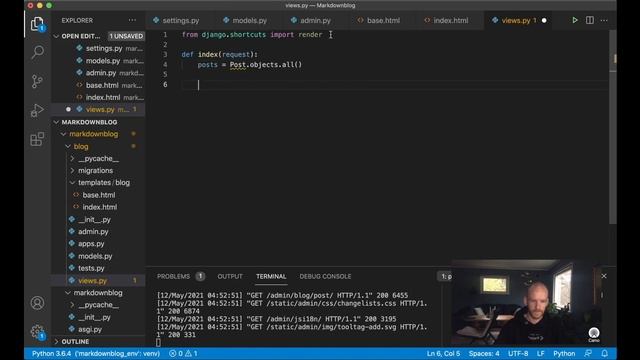Click the 1 UNSAVED badge
The width and height of the screenshot is (640, 360).
point(126,36)
